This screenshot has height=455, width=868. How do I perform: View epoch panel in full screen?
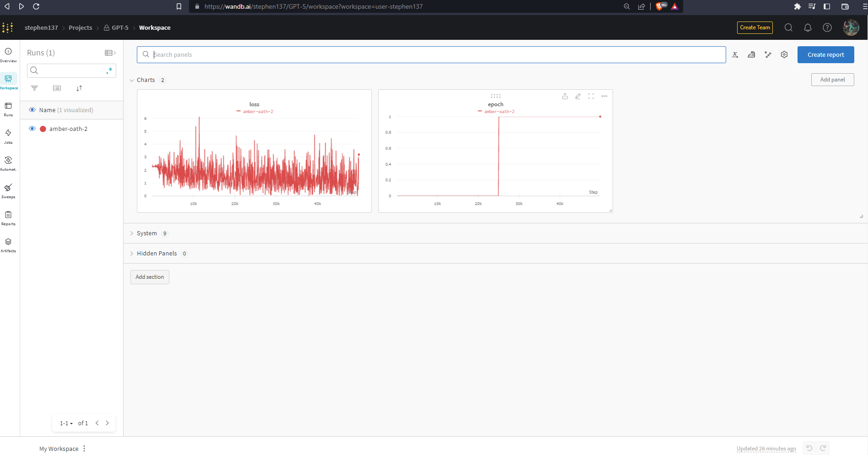[591, 96]
